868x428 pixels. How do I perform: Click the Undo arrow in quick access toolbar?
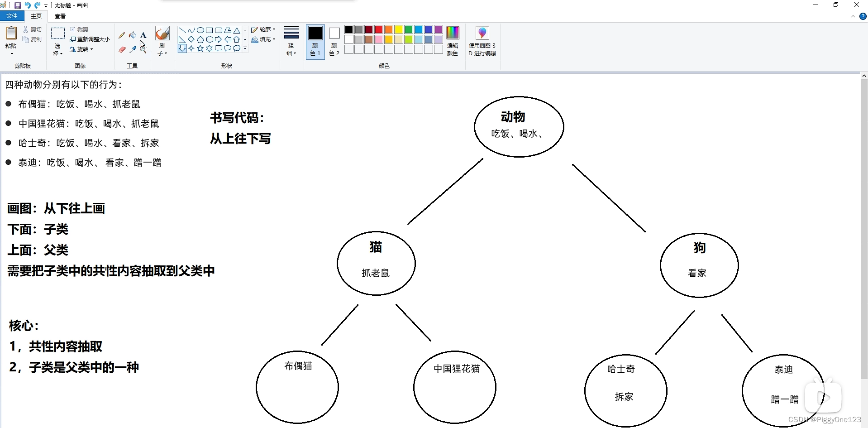(x=28, y=5)
